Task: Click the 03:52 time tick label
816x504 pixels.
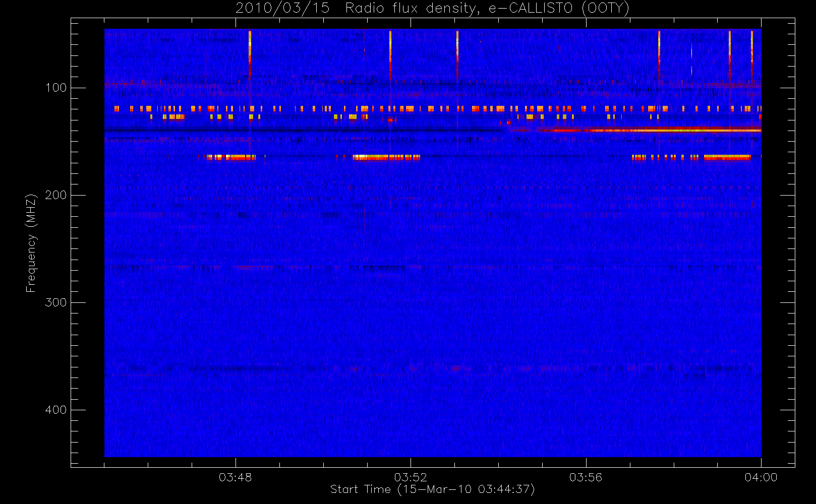Action: (x=411, y=477)
